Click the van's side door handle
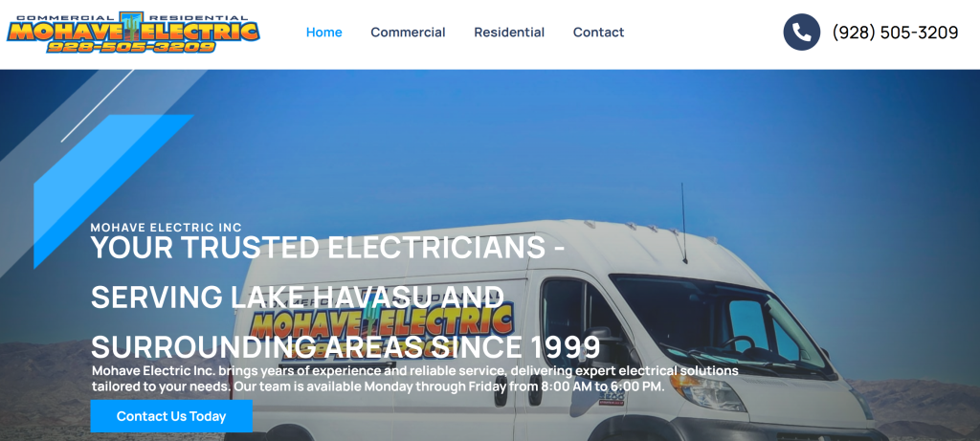980x441 pixels. point(501,391)
